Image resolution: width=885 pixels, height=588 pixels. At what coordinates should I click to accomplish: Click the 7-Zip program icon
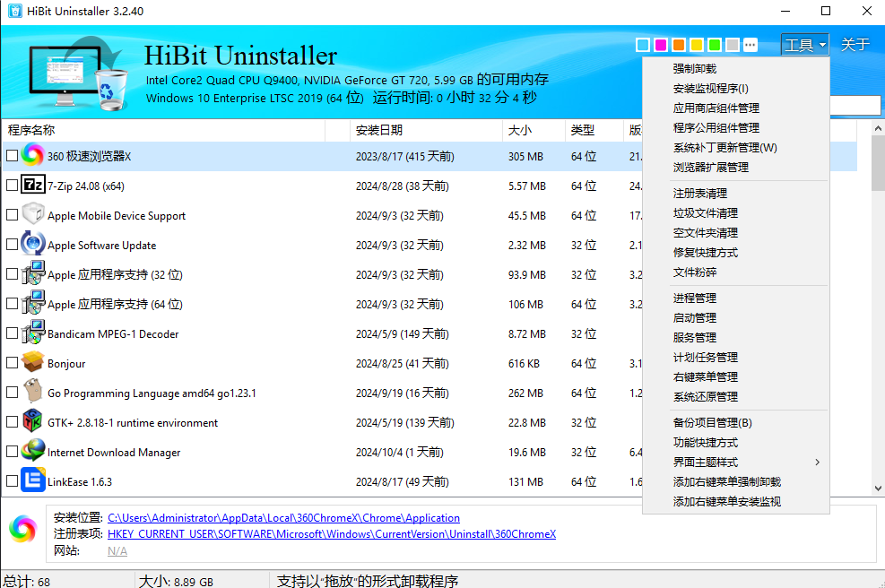coord(33,185)
